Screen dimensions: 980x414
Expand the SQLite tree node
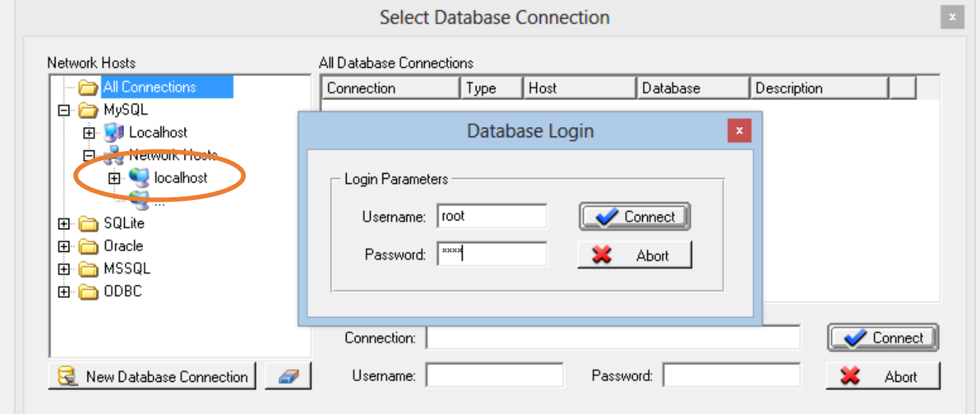point(64,223)
